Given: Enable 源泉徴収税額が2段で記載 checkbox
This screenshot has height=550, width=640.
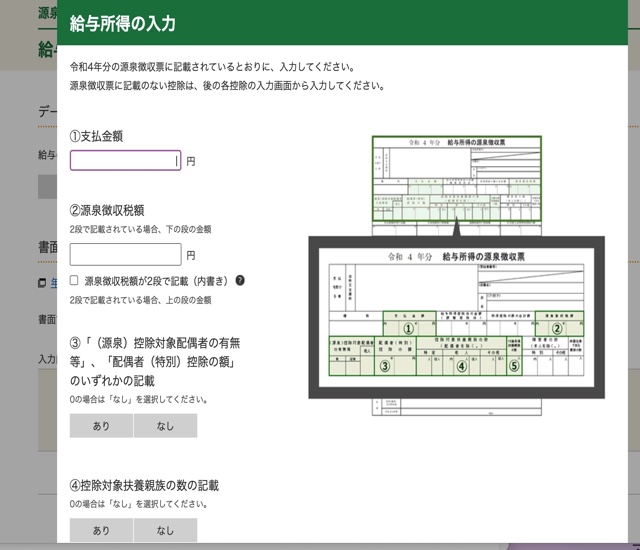Looking at the screenshot, I should point(74,281).
